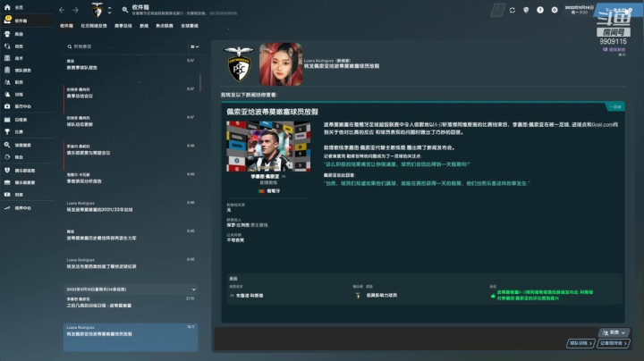Select the News tab
Viewport: 644px width, 361px height.
pyautogui.click(x=144, y=26)
